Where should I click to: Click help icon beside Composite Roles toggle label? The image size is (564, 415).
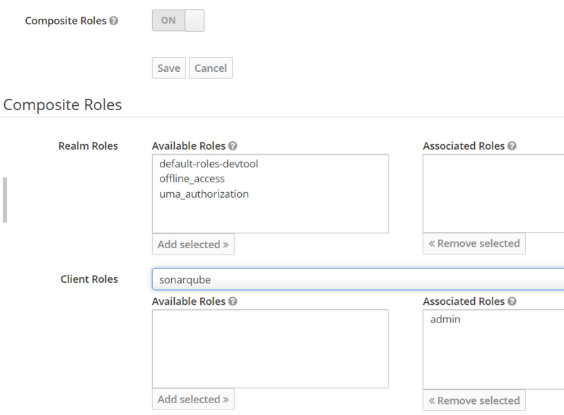click(114, 21)
